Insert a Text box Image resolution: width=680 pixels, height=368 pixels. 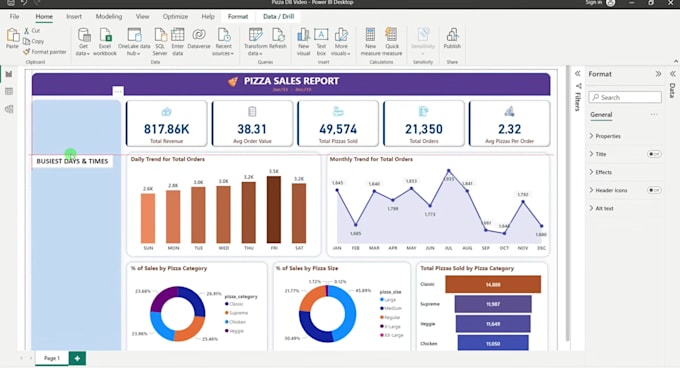pyautogui.click(x=321, y=42)
